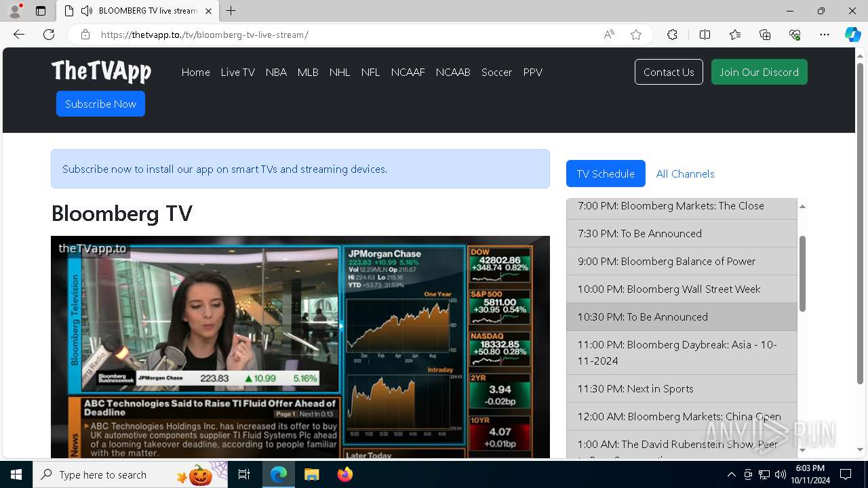This screenshot has width=868, height=488.
Task: Reload the page with refresh icon
Action: pyautogui.click(x=49, y=35)
